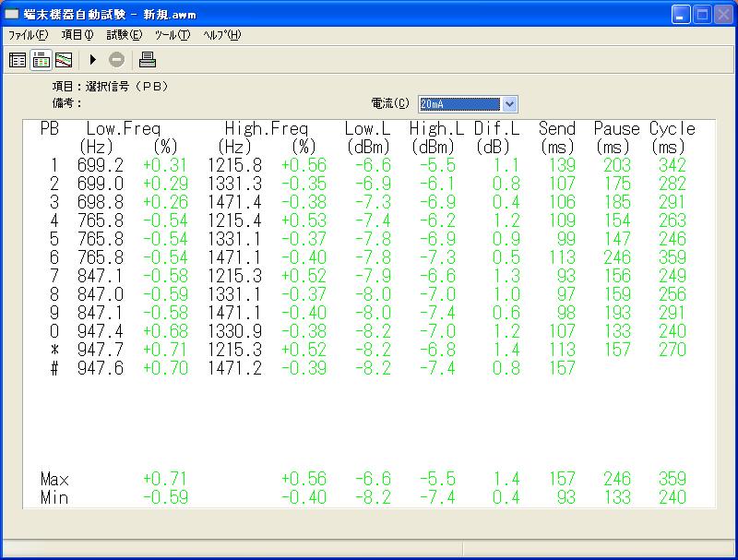The width and height of the screenshot is (738, 560).
Task: Switch to the graph view icon
Action: click(64, 60)
